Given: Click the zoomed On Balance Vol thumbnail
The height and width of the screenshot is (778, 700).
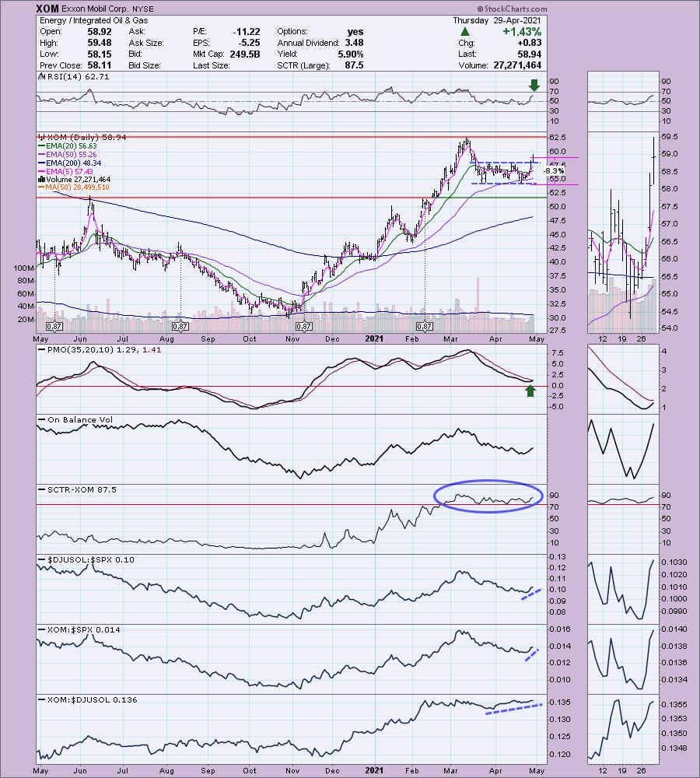Looking at the screenshot, I should 623,450.
